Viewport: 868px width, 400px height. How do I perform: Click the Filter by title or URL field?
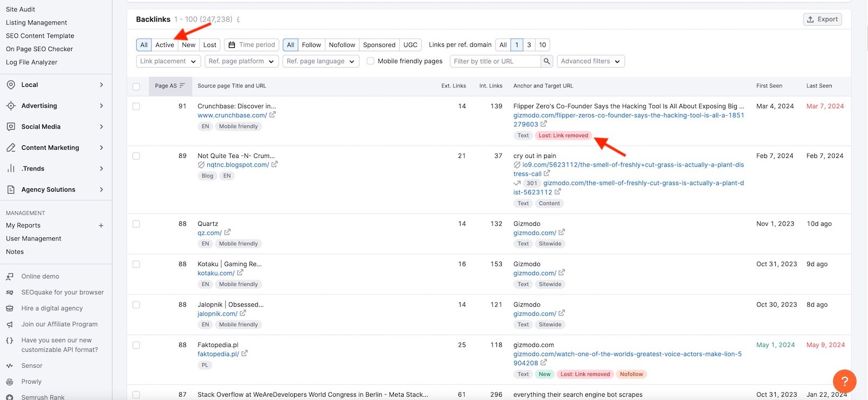pyautogui.click(x=495, y=61)
